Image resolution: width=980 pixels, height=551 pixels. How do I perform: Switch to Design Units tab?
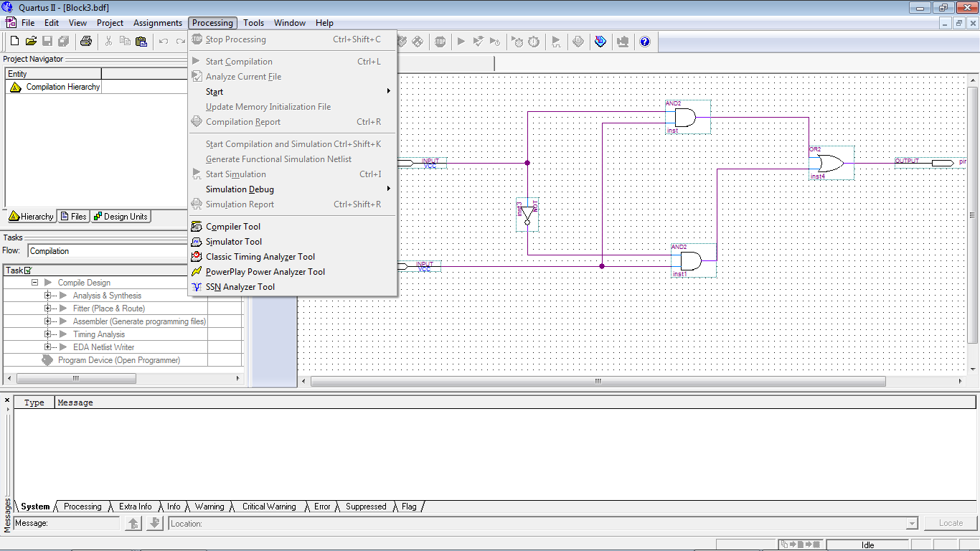click(120, 217)
